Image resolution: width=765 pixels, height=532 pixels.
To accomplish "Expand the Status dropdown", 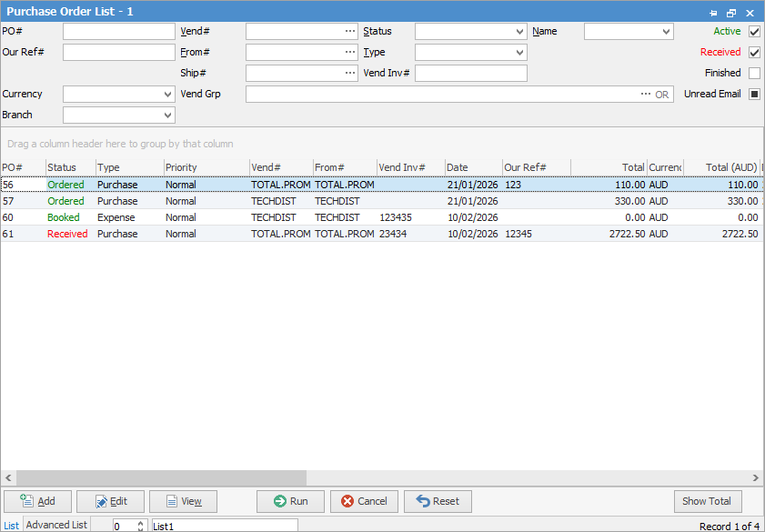I will pos(518,32).
